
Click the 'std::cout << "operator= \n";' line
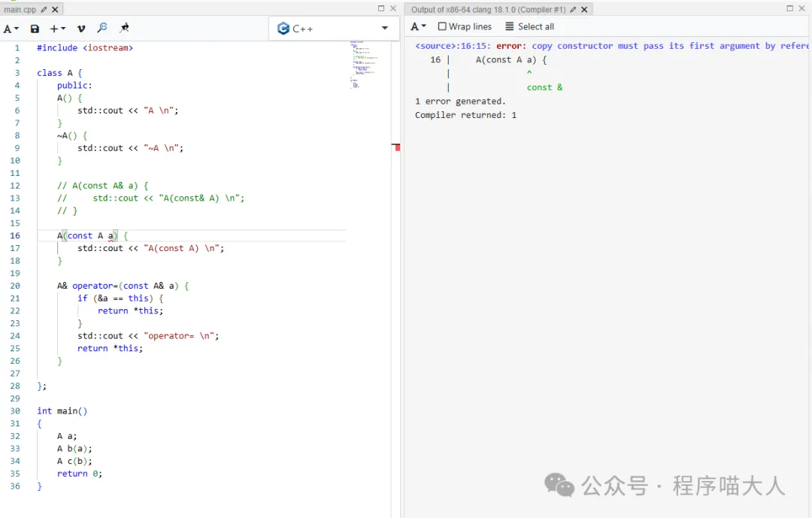(148, 336)
